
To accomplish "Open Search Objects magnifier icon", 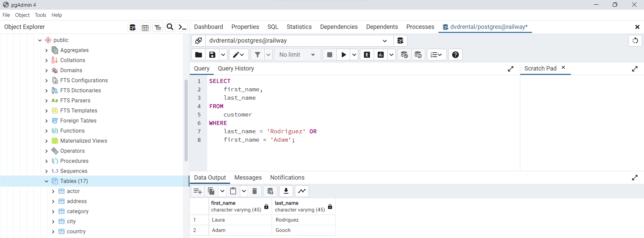I will point(170,27).
